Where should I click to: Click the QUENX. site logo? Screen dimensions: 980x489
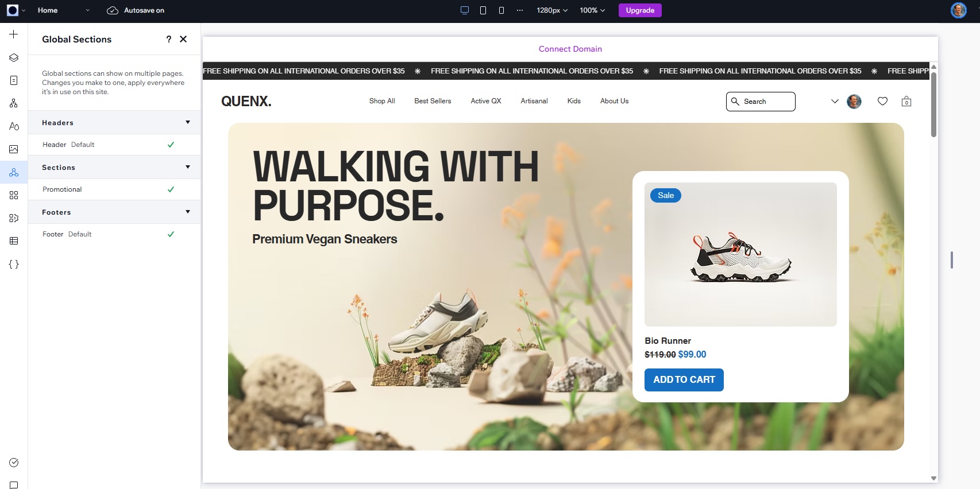pos(246,101)
